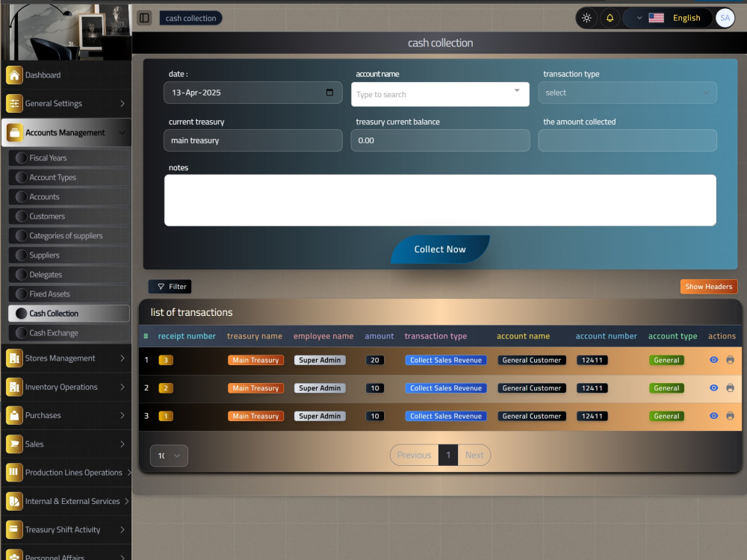This screenshot has height=560, width=747.
Task: Select page 1 in pagination
Action: (447, 455)
